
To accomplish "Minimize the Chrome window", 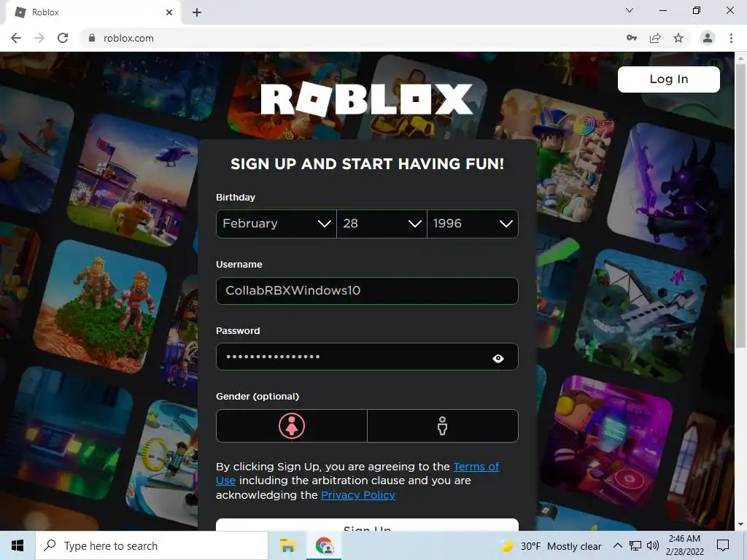I will [662, 10].
